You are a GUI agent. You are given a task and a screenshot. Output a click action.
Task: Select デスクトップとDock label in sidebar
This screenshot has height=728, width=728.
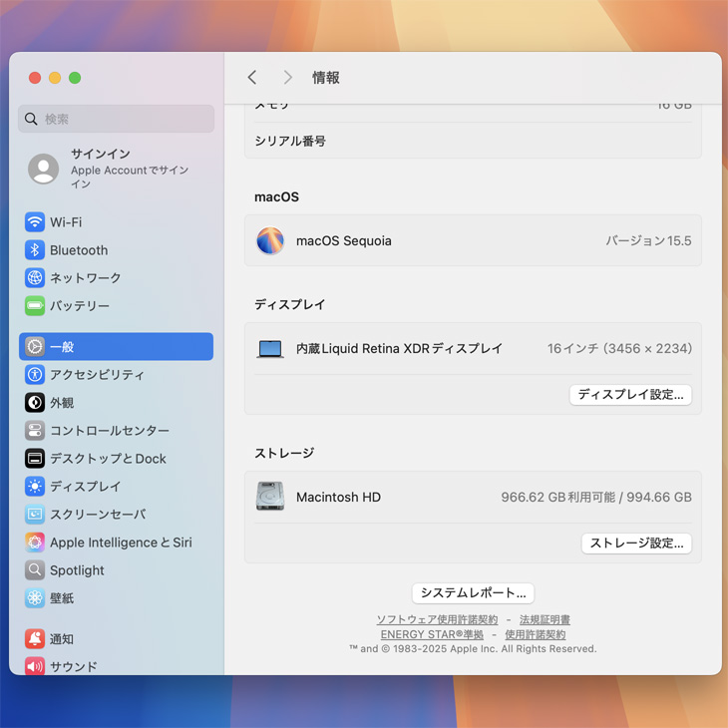[108, 459]
